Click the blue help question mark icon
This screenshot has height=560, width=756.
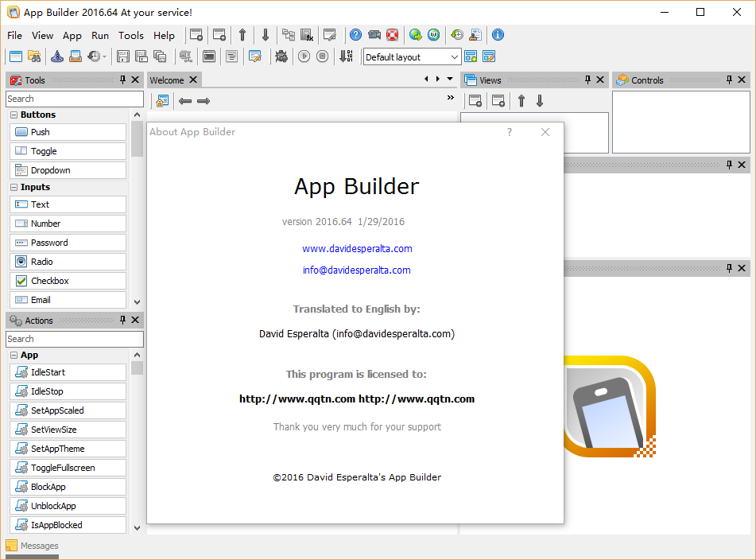coord(355,35)
